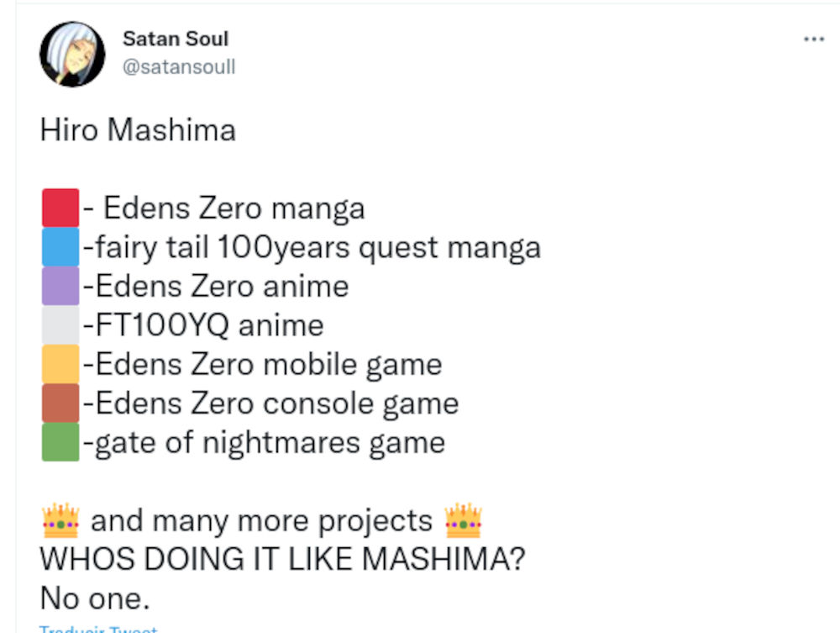Click "WHOS DOING IT LIKE MASHIMA?" text
Viewport: 840px width, 633px height.
click(x=282, y=559)
